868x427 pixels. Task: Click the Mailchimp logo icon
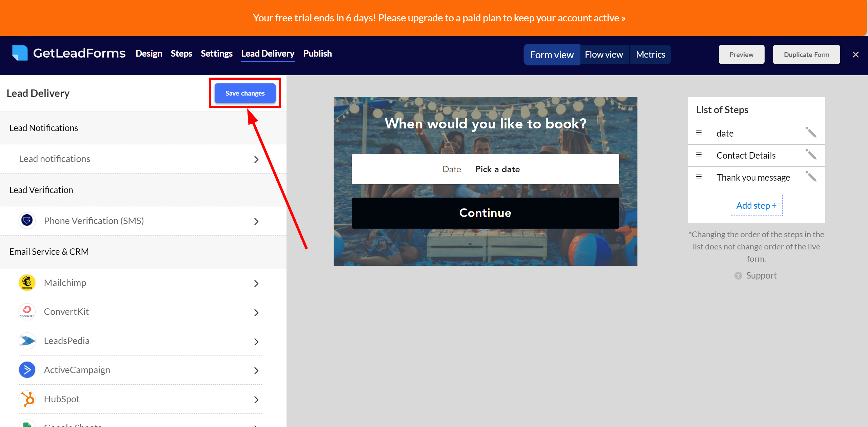click(27, 283)
